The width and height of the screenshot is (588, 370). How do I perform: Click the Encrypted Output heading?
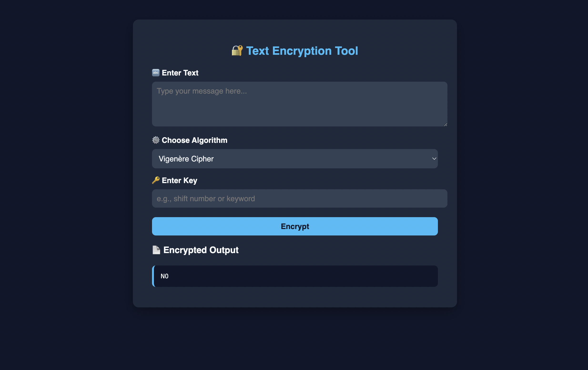[x=201, y=250]
